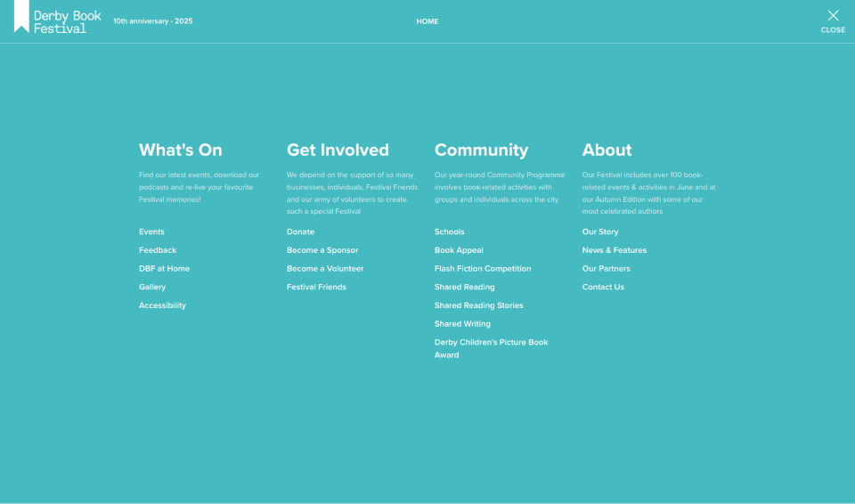Click the '10th anniversary - 2025' text

click(152, 21)
